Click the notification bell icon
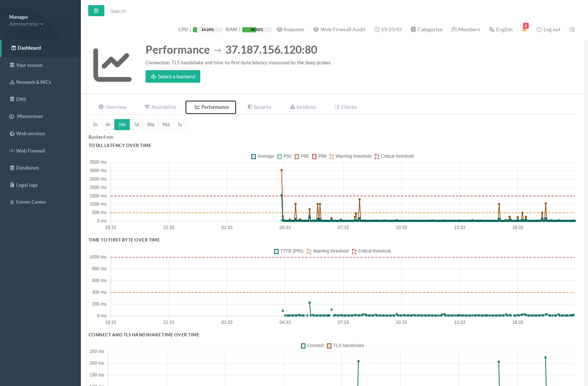 point(524,29)
